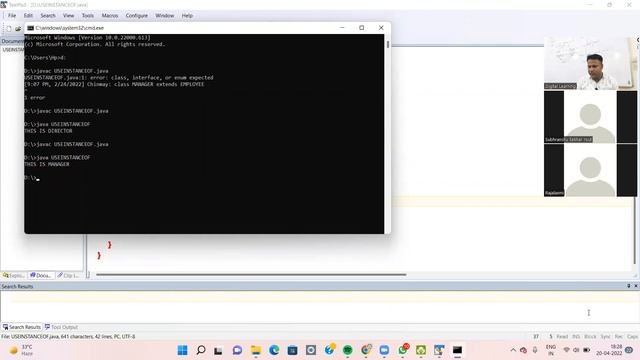Image resolution: width=640 pixels, height=360 pixels.
Task: Click the New document toolbar icon
Action: (9, 29)
